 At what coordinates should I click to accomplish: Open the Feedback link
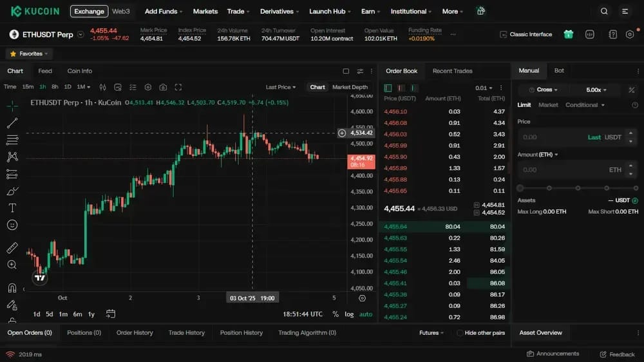618,354
